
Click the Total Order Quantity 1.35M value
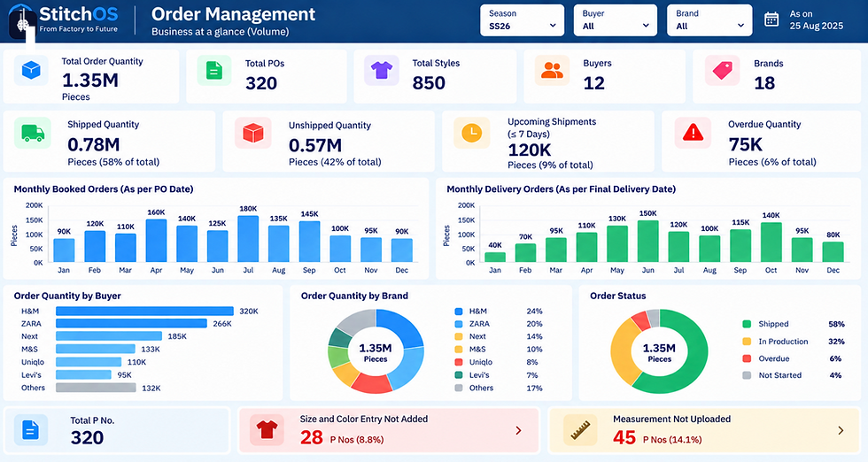click(90, 81)
